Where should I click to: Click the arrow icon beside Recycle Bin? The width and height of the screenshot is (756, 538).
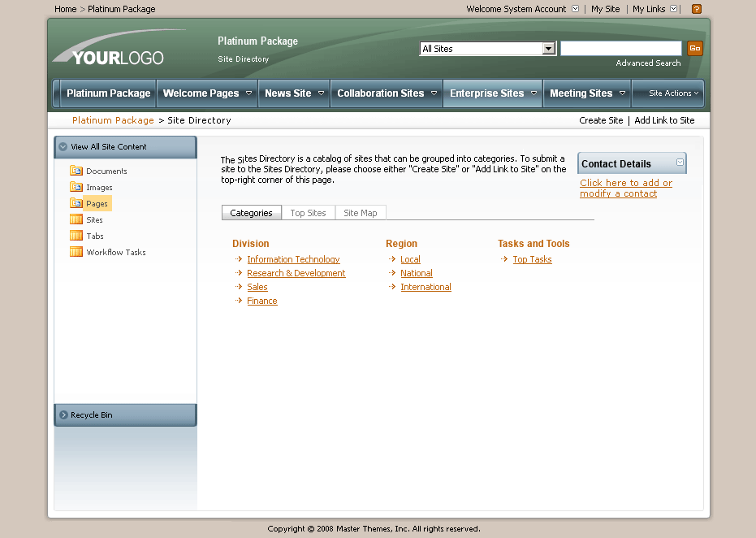63,414
